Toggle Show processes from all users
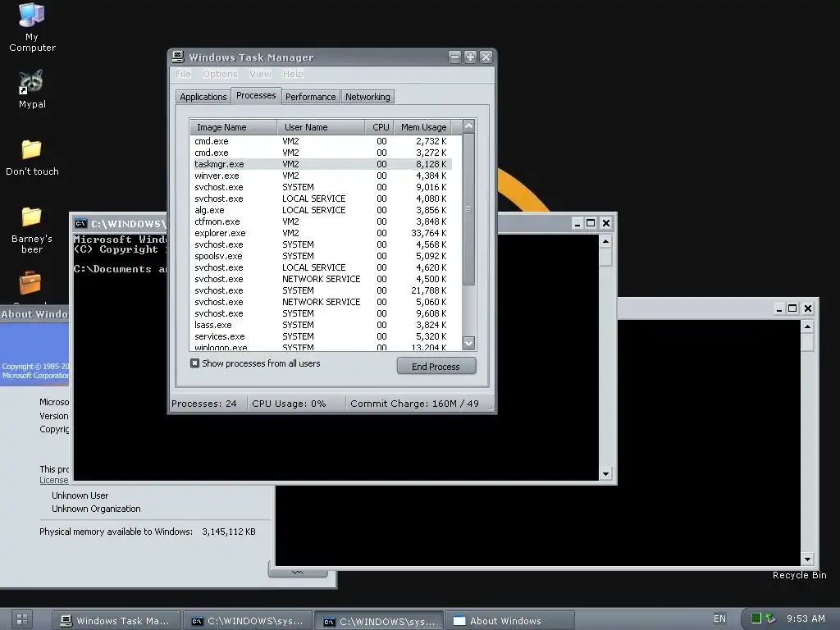 [x=194, y=363]
